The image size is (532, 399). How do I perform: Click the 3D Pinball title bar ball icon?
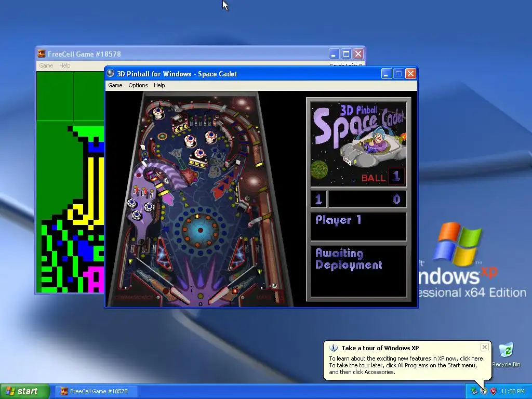coord(110,73)
